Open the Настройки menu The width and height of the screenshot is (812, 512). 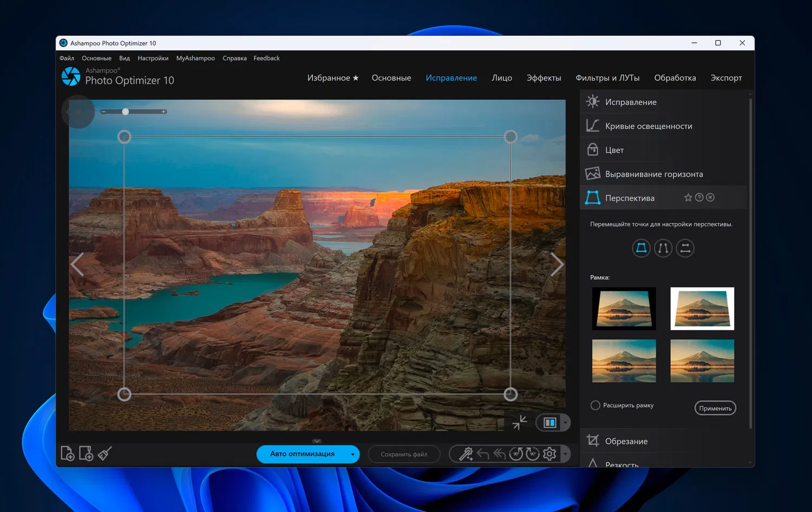pos(153,59)
